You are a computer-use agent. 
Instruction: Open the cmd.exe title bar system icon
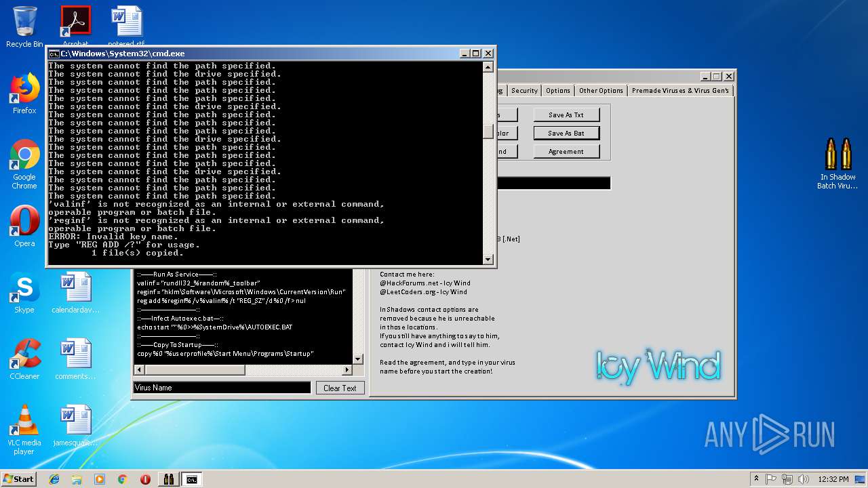point(54,54)
